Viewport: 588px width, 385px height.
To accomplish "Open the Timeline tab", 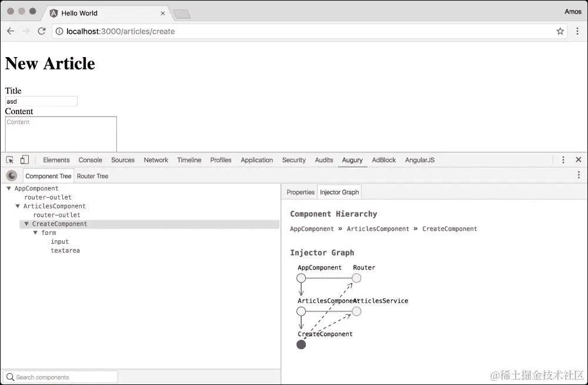I will coord(189,160).
